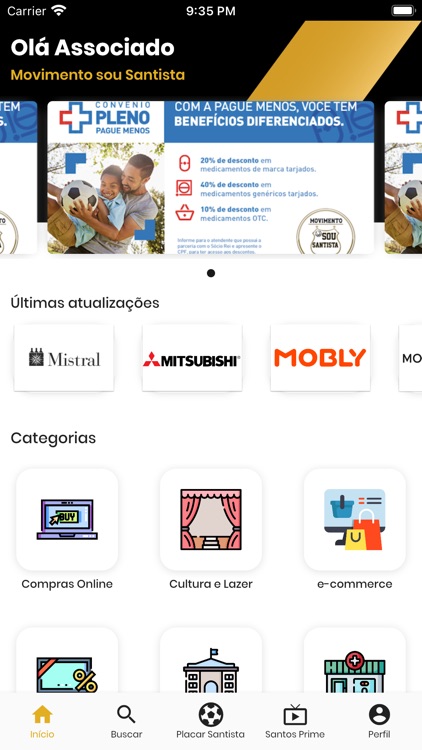
Task: Tap the carousel page indicator dot
Action: coord(211,273)
